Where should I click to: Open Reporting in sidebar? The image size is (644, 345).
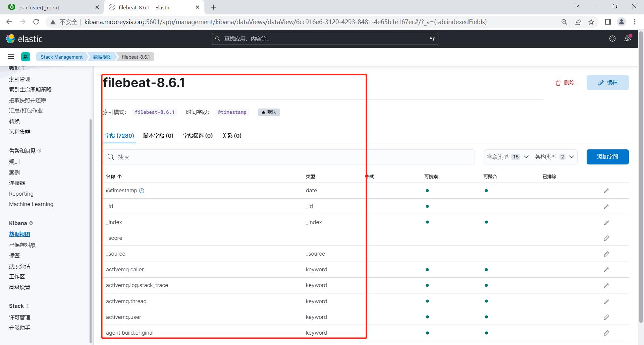tap(21, 194)
